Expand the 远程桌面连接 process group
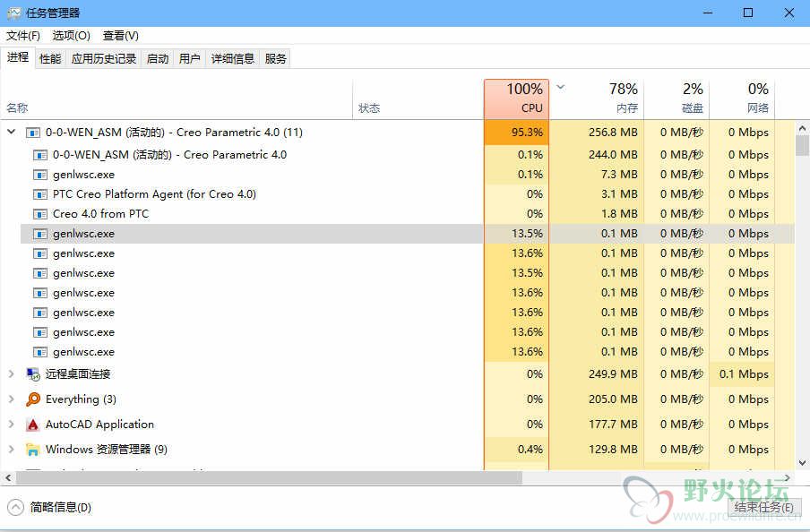Image resolution: width=810 pixels, height=532 pixels. pos(12,374)
